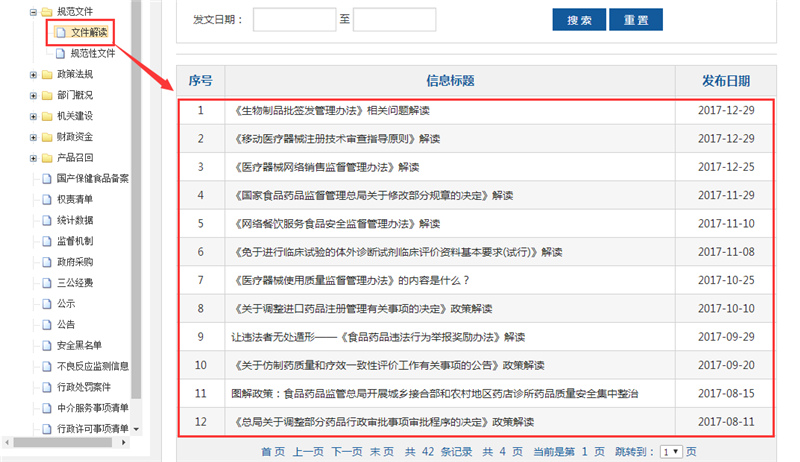
Task: Click the 统计数据 document icon
Action: (47, 220)
